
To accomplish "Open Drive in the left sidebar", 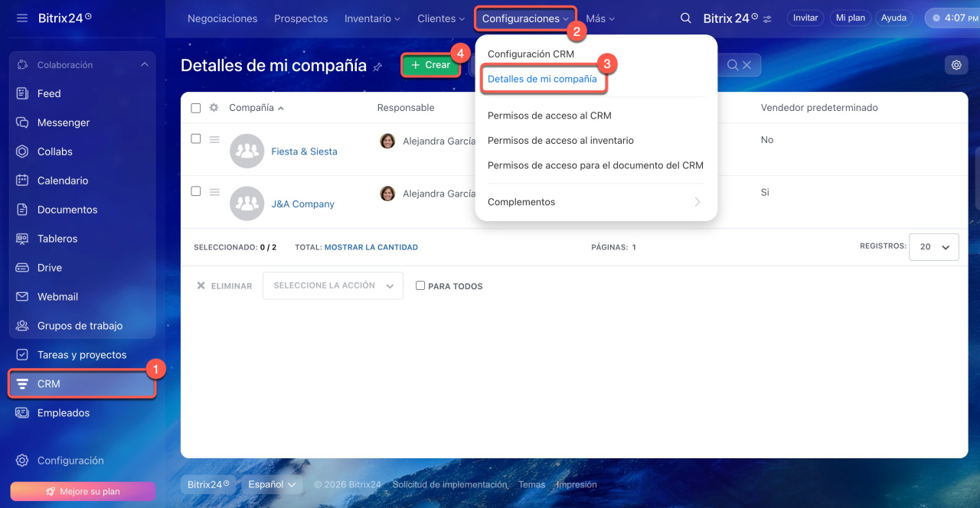I will (49, 268).
